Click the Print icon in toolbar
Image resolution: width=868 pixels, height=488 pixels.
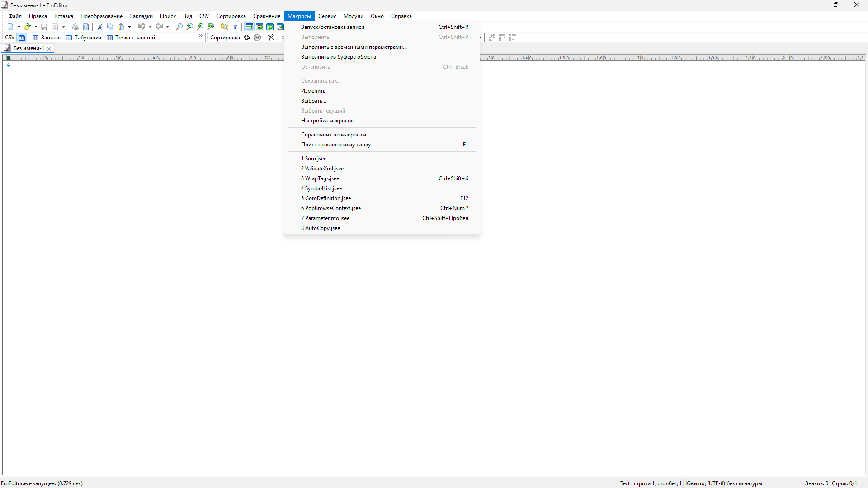[75, 27]
